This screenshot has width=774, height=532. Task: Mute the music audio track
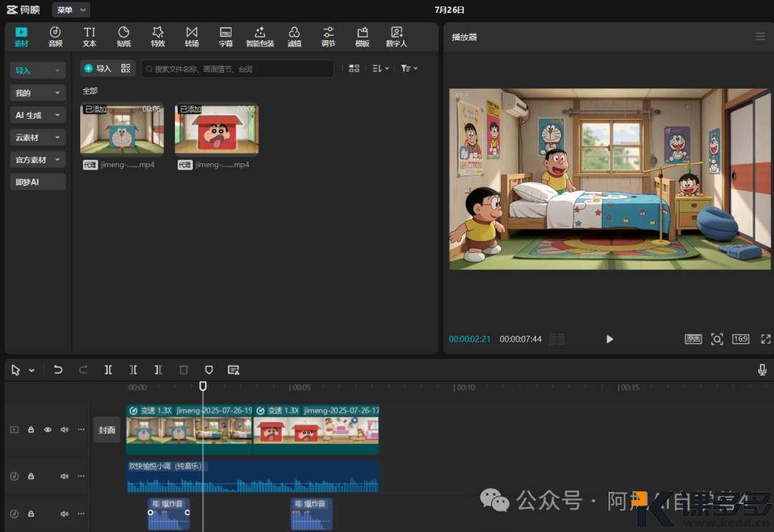coord(64,476)
